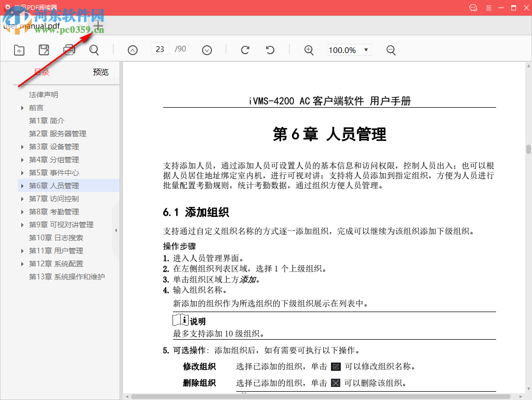Expand the 第6章 人员管理 chapter
The width and height of the screenshot is (532, 400).
22,185
